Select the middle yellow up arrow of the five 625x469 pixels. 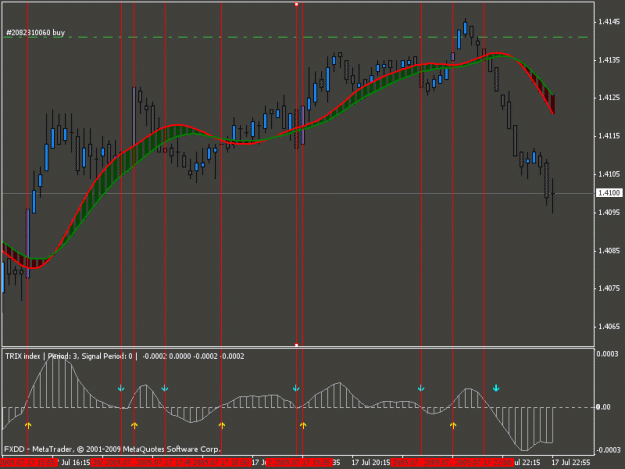coord(222,426)
